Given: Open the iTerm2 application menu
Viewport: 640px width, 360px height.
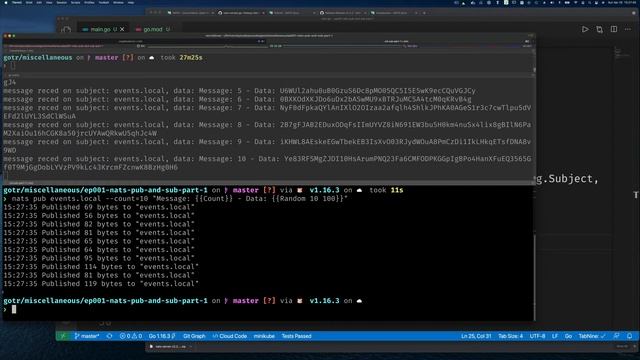Looking at the screenshot, I should pyautogui.click(x=17, y=2).
